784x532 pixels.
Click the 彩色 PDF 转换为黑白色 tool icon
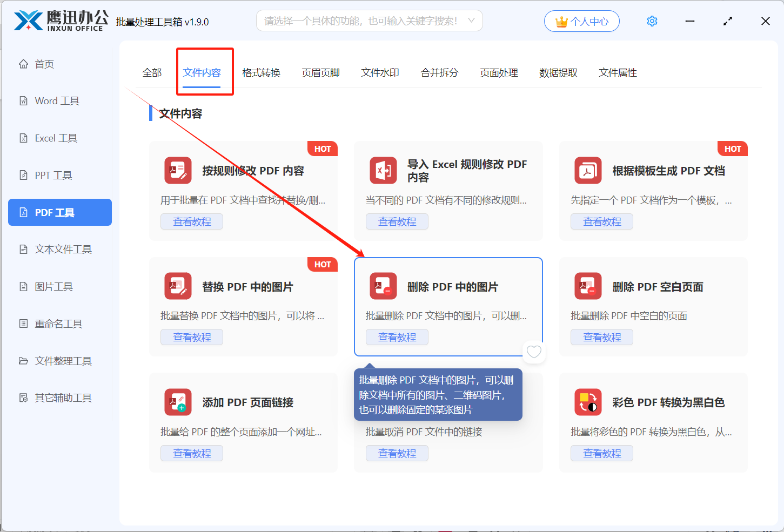coord(587,402)
